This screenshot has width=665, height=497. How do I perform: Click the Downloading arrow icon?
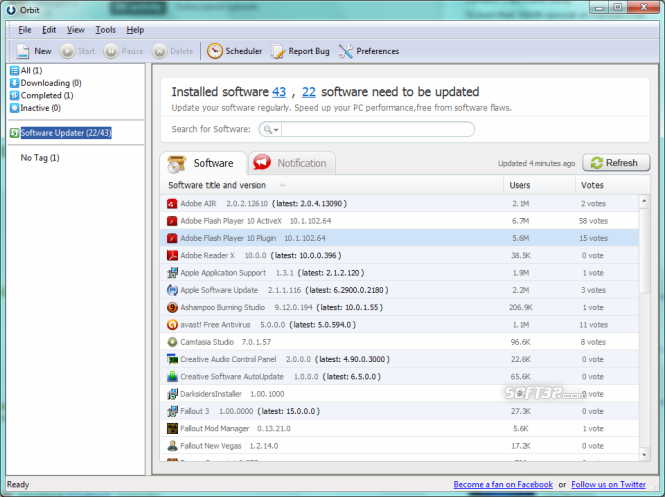click(x=14, y=83)
